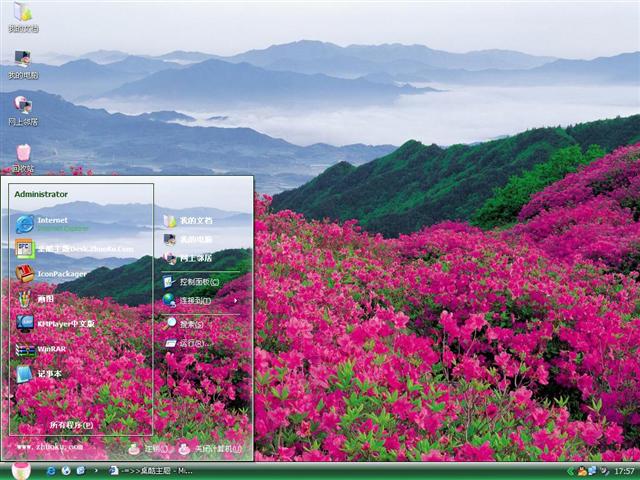Click the Shut Down icon at menu bottom
Image resolution: width=640 pixels, height=480 pixels.
coord(184,449)
